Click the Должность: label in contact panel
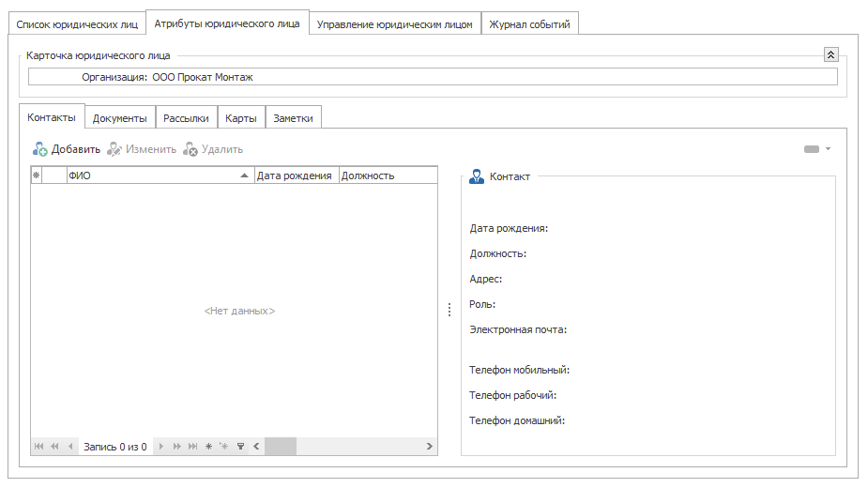 tap(498, 253)
